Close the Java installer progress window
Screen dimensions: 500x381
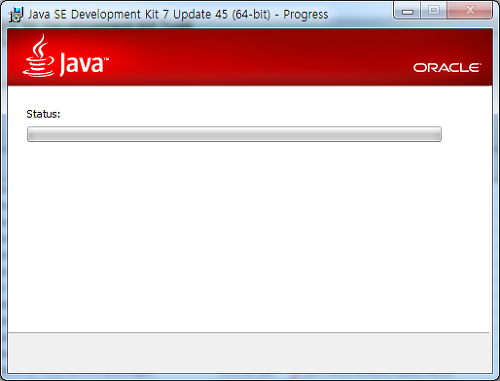pyautogui.click(x=470, y=10)
